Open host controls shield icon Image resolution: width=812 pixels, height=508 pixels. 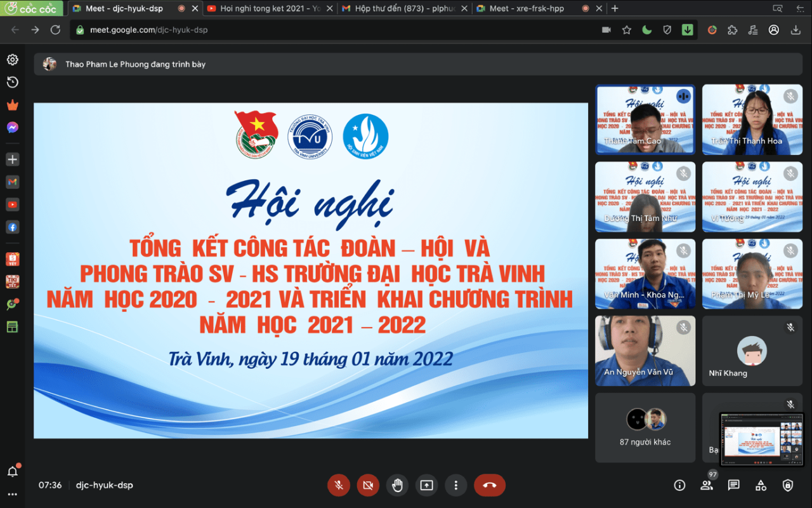788,485
